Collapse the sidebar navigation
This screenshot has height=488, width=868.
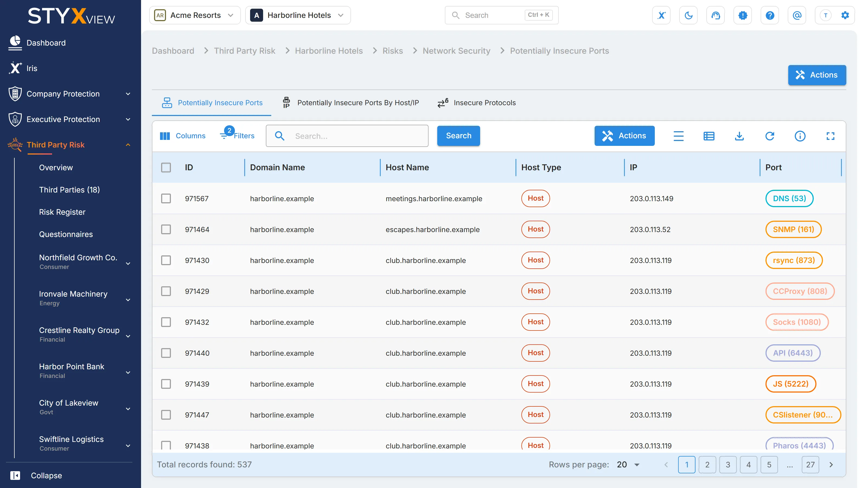coord(36,475)
